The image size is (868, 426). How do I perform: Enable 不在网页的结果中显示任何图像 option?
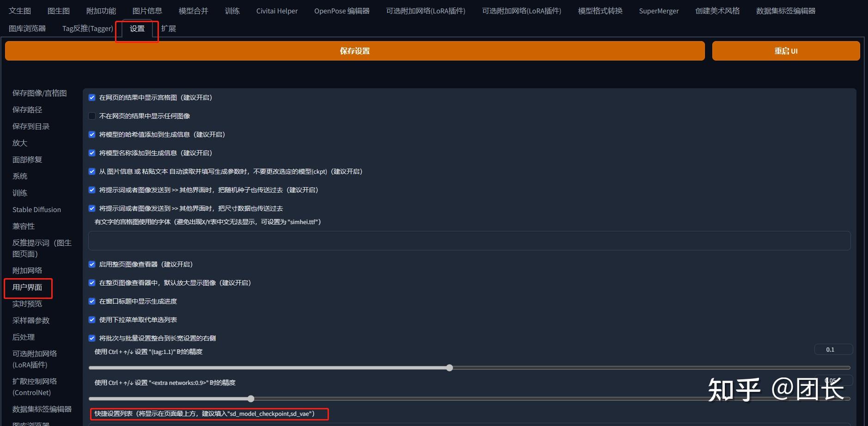(92, 116)
